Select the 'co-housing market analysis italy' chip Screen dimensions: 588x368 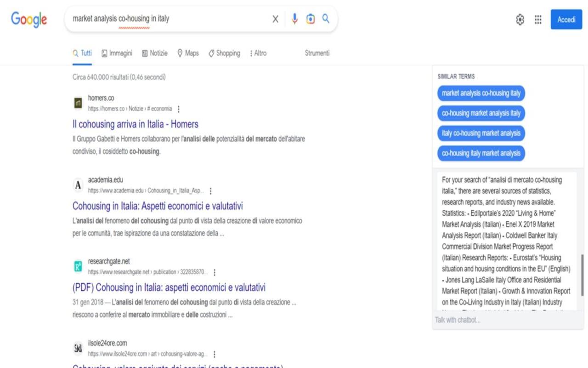coord(481,113)
